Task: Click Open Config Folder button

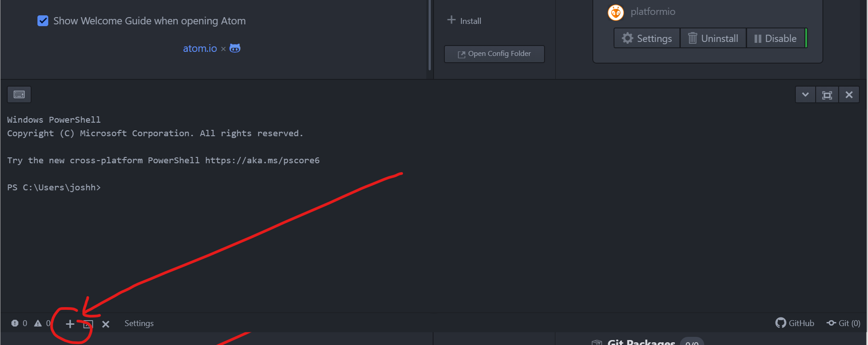Action: 494,54
